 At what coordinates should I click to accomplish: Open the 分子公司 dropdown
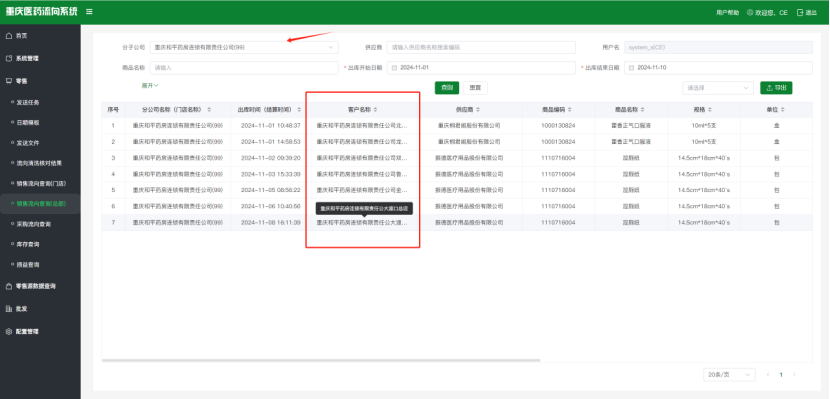(244, 47)
